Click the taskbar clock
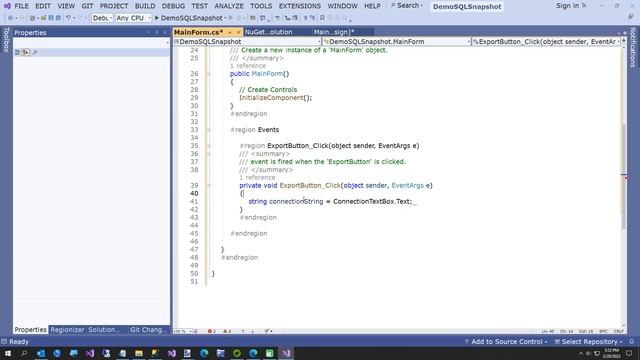Viewport: 640px width, 360px height. [x=611, y=353]
